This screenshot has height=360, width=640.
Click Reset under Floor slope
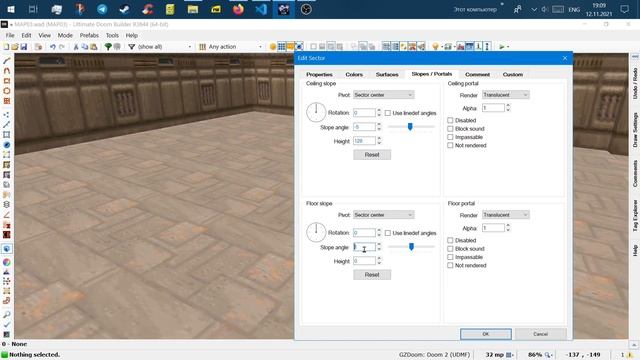[372, 275]
